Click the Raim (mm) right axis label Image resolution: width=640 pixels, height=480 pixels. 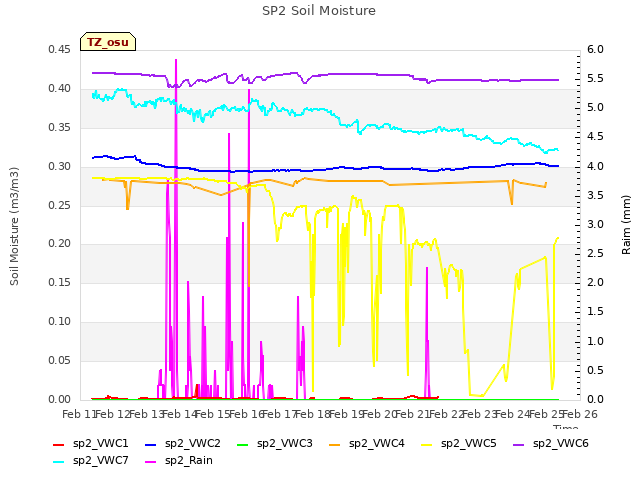626,225
